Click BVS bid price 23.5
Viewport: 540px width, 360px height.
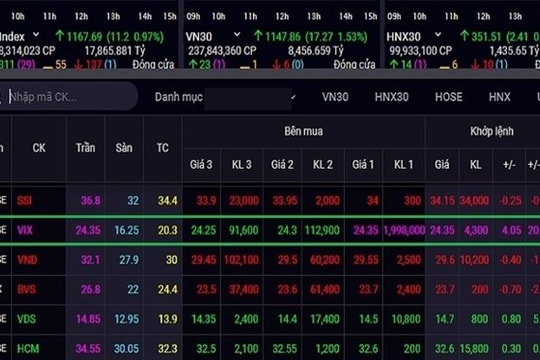click(x=207, y=289)
